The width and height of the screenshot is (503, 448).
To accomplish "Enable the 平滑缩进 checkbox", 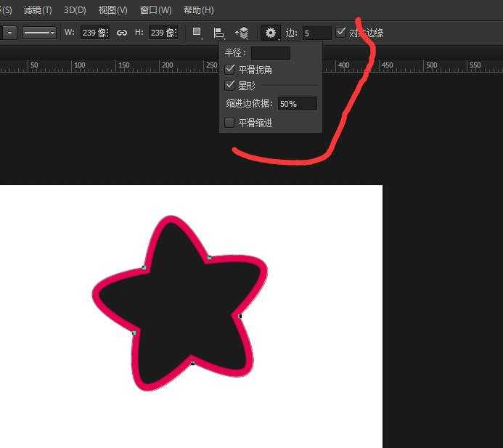I will [229, 123].
